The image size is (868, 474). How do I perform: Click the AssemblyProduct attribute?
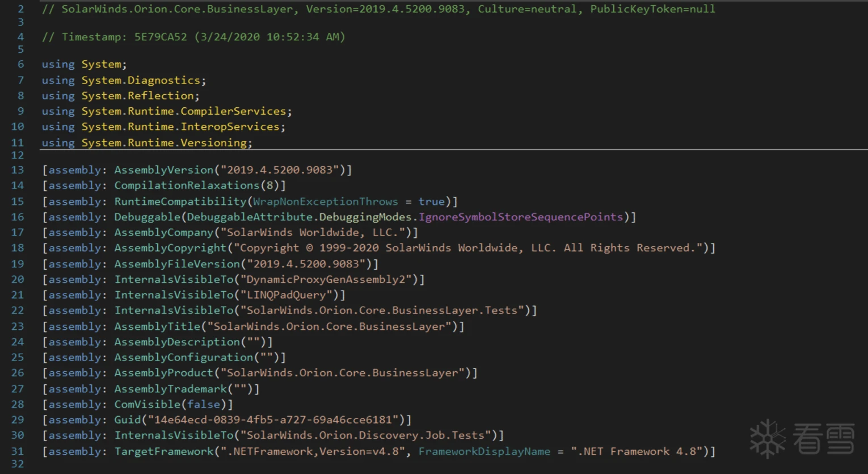[164, 373]
